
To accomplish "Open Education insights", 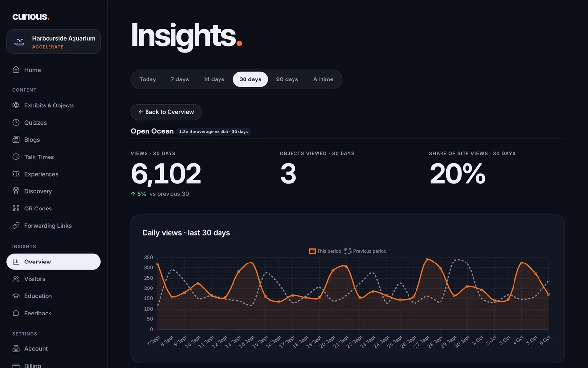I will 53,296.
